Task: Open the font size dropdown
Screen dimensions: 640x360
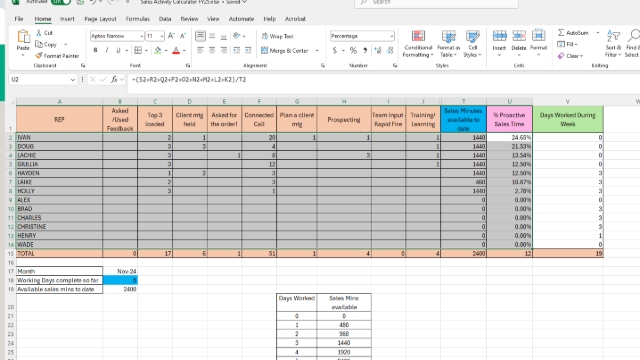Action: pos(162,36)
